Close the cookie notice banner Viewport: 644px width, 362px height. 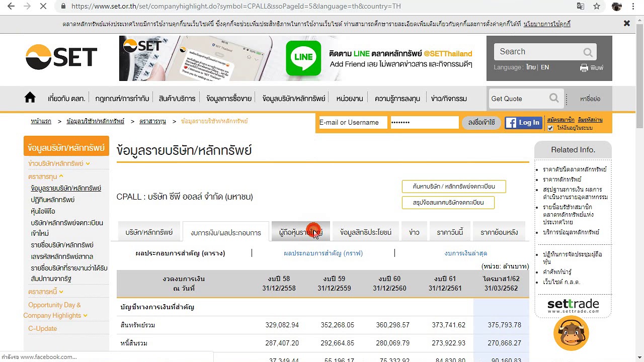[x=627, y=24]
